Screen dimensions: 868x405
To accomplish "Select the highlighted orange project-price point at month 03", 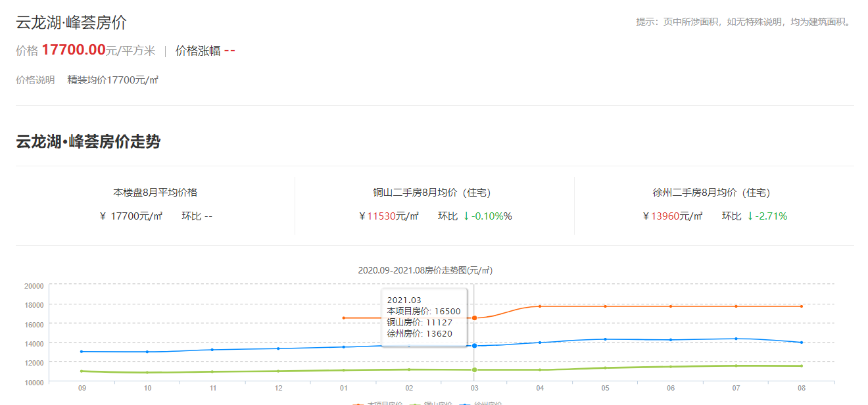I will click(x=474, y=318).
